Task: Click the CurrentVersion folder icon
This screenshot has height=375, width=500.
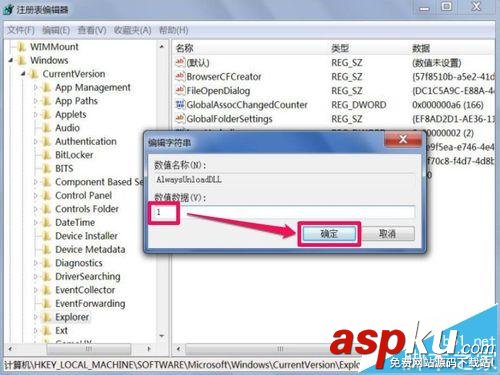Action: coord(34,74)
